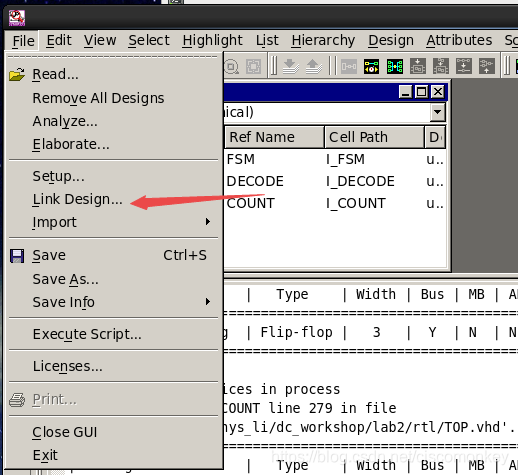
Task: Expand the Save Info submenu
Action: (x=113, y=302)
